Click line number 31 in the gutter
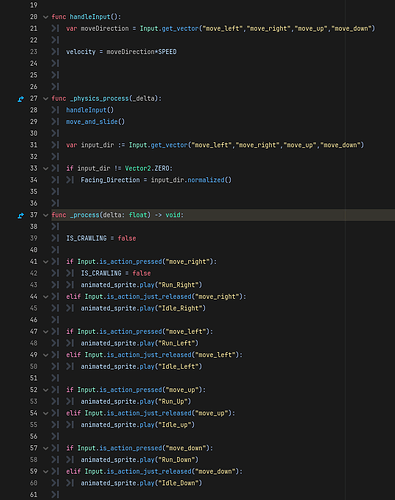 34,145
